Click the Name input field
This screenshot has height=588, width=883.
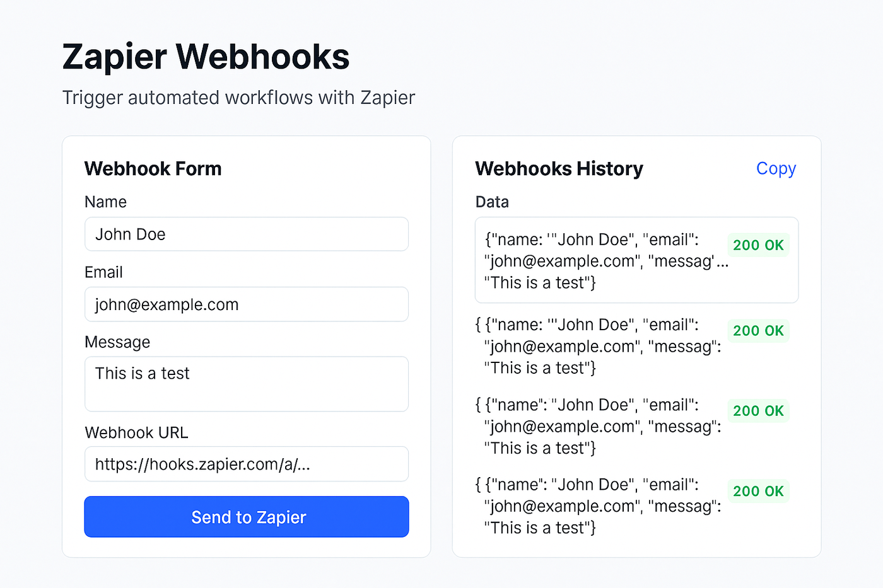(246, 234)
